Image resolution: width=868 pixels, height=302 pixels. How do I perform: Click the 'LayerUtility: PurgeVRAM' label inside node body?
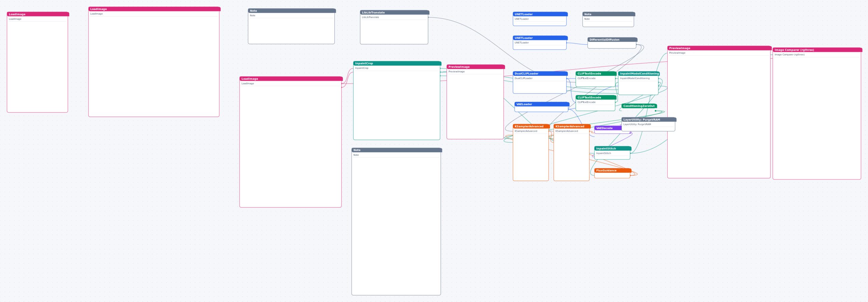pos(637,124)
